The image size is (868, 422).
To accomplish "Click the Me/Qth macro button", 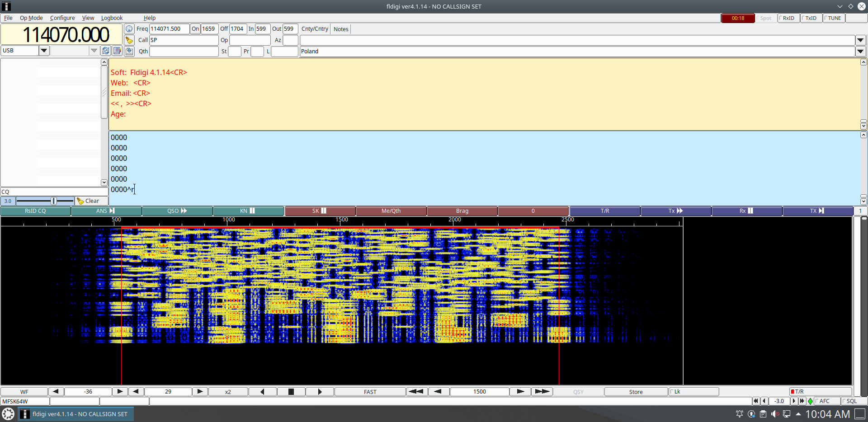I will pyautogui.click(x=391, y=211).
